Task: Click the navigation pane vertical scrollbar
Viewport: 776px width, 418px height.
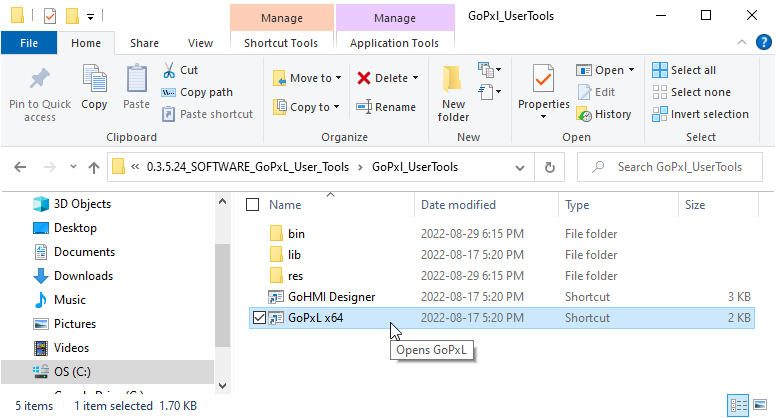Action: (223, 280)
